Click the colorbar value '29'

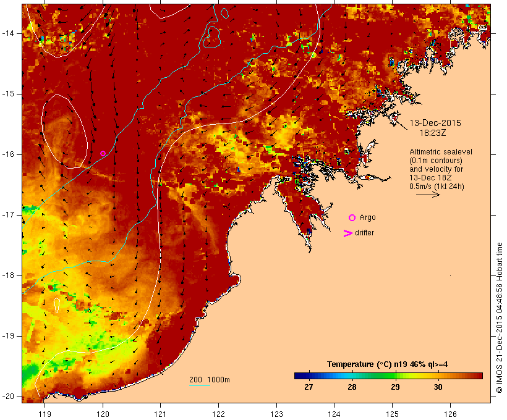click(395, 387)
